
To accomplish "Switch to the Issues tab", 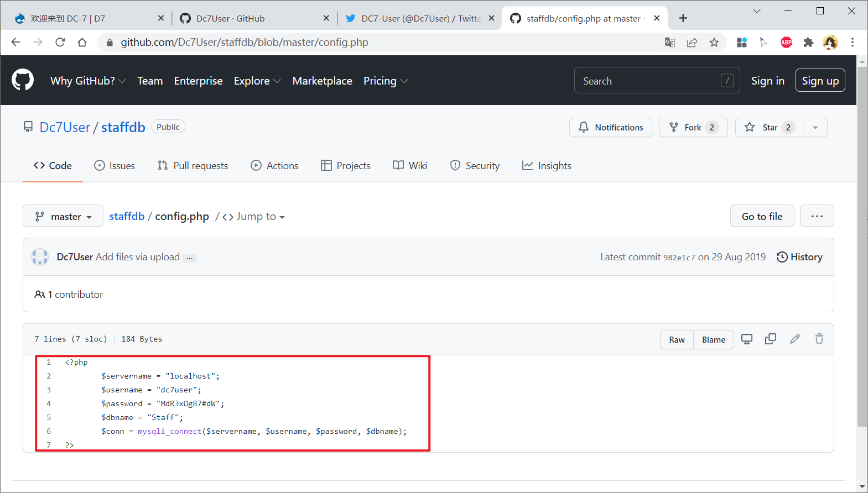I will pyautogui.click(x=115, y=166).
